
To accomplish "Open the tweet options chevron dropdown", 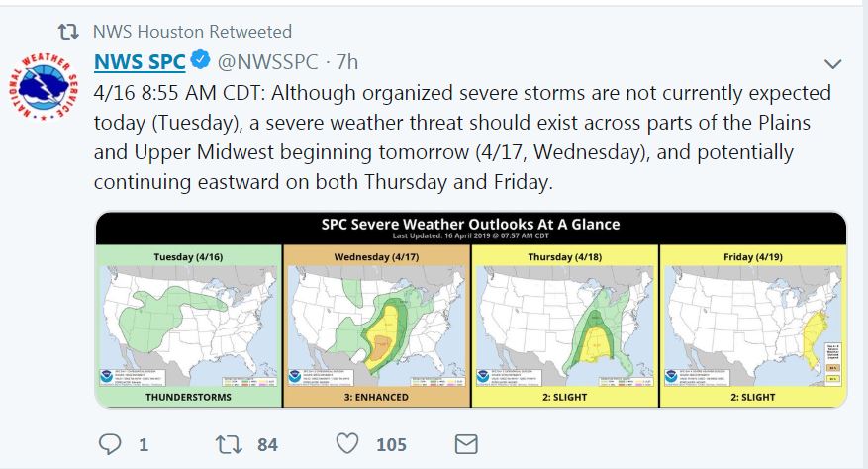I will click(x=832, y=64).
